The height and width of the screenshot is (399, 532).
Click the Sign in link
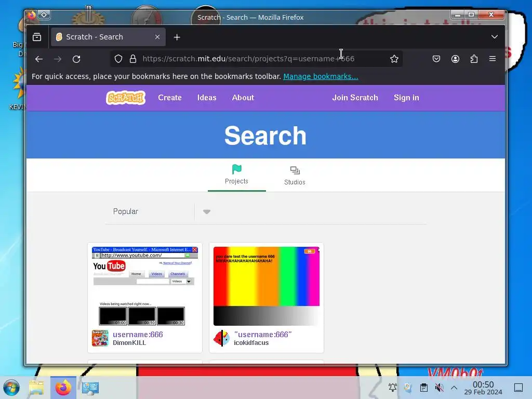(x=406, y=98)
